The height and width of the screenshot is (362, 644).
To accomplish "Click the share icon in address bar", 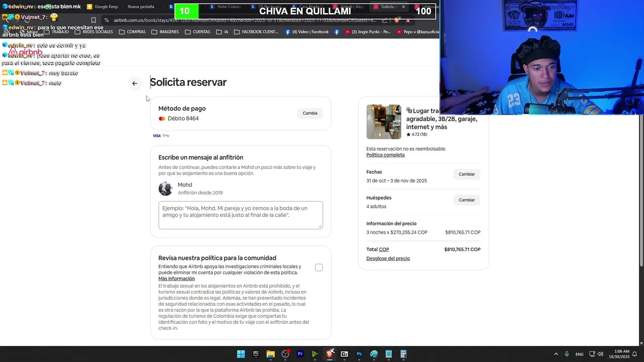I will pos(385,20).
